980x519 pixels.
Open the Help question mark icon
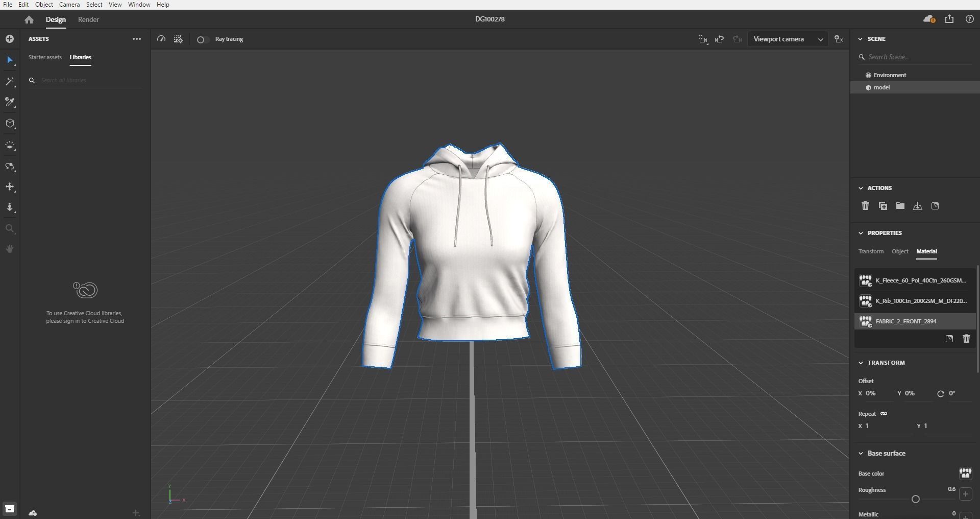(970, 19)
